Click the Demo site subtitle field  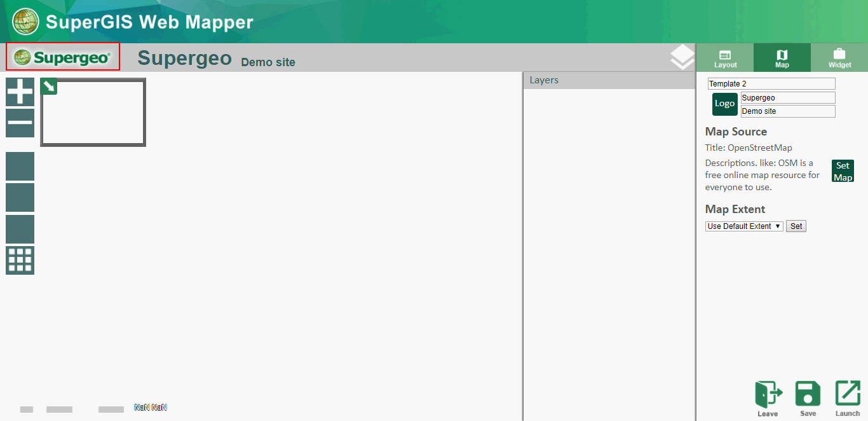click(788, 111)
